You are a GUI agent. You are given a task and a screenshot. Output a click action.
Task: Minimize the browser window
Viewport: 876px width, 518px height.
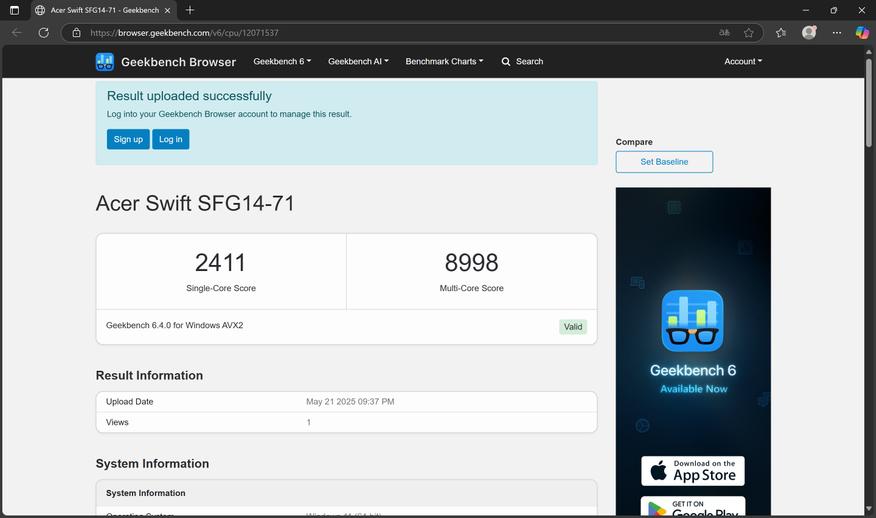[806, 10]
